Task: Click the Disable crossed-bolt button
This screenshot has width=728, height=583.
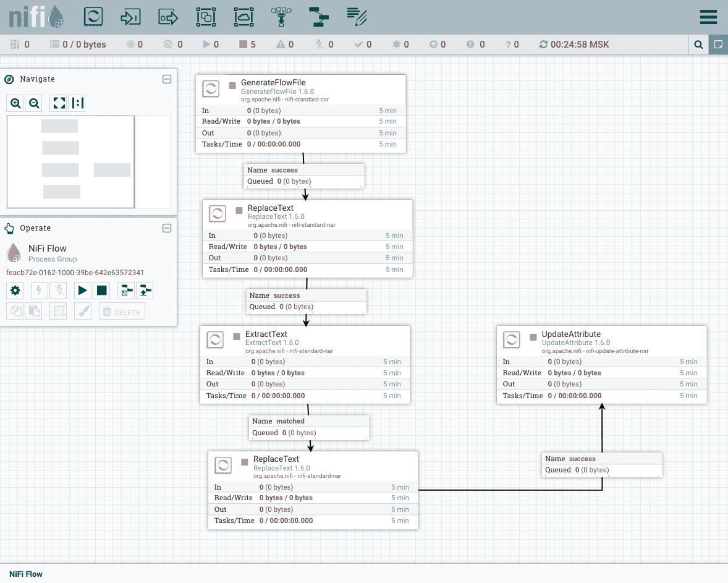Action: click(59, 291)
